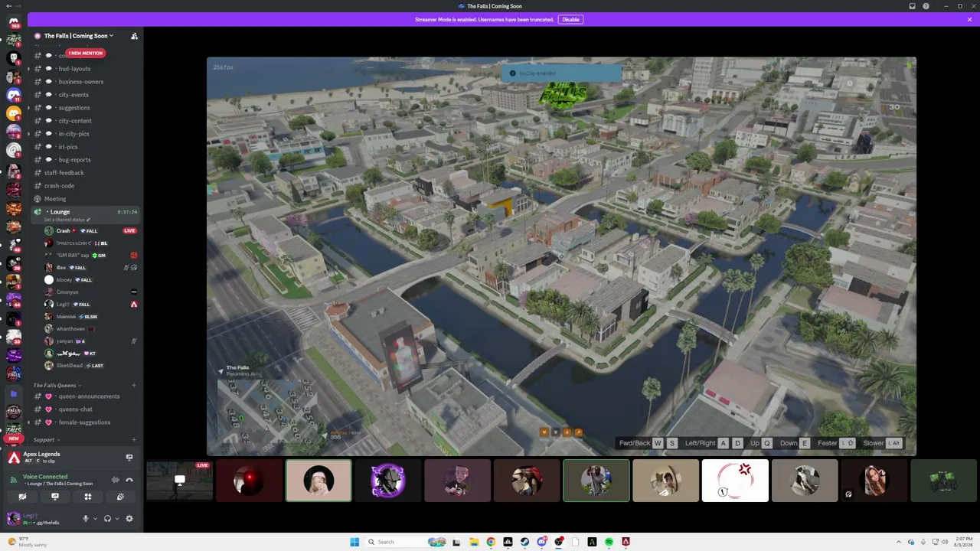Open the noise suppression waveform icon
Image resolution: width=980 pixels, height=551 pixels.
point(116,480)
